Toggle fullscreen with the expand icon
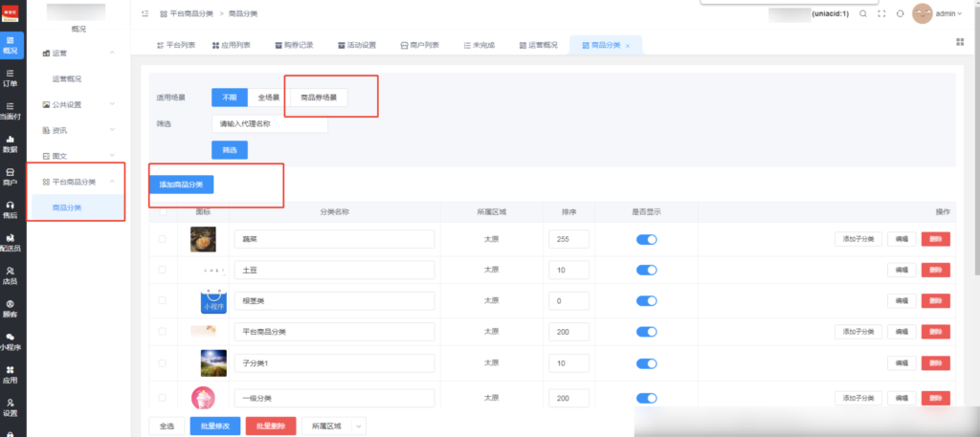 (881, 13)
